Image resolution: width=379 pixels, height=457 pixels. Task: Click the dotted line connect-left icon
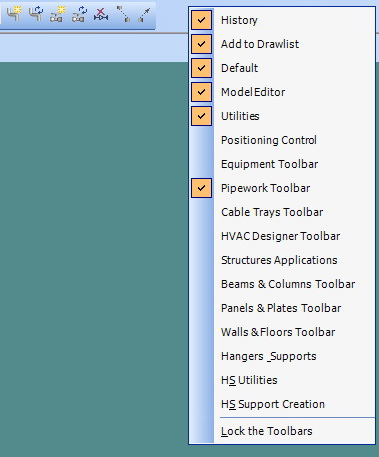[123, 14]
